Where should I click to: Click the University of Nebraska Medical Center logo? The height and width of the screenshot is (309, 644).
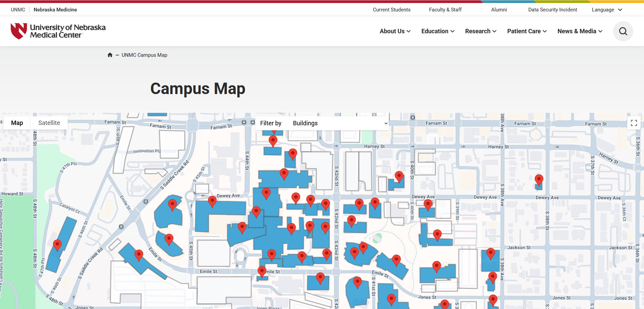[58, 31]
